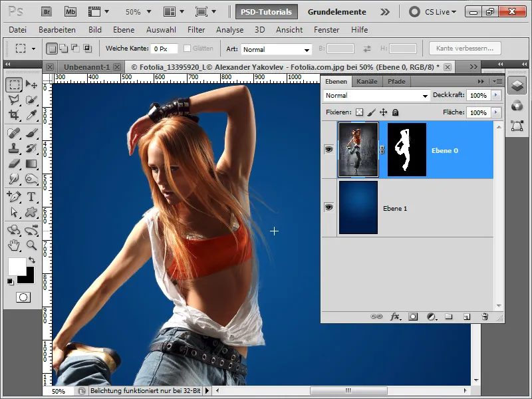Switch to the Kanäle tab
This screenshot has width=532, height=399.
point(367,81)
